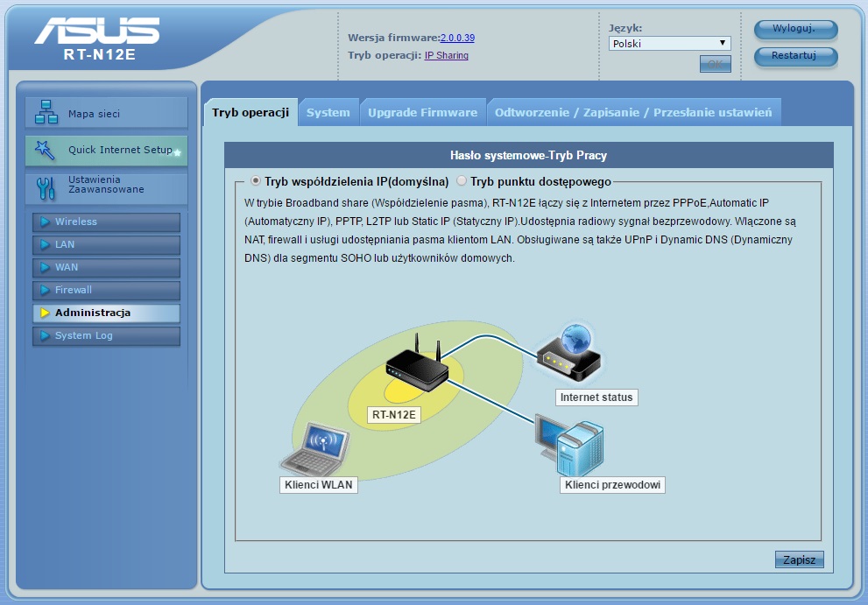Click the wireless laptop client icon

click(316, 449)
